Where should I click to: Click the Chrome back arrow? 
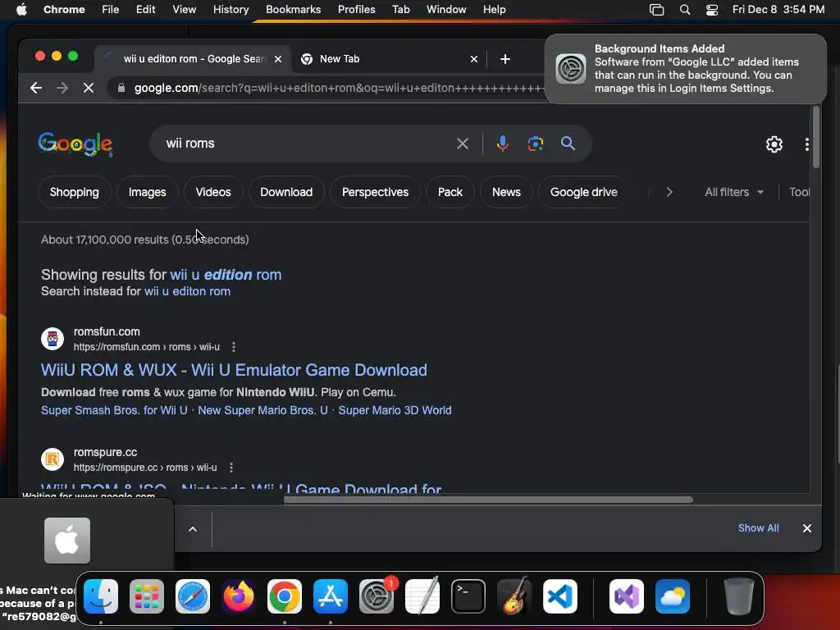36,88
